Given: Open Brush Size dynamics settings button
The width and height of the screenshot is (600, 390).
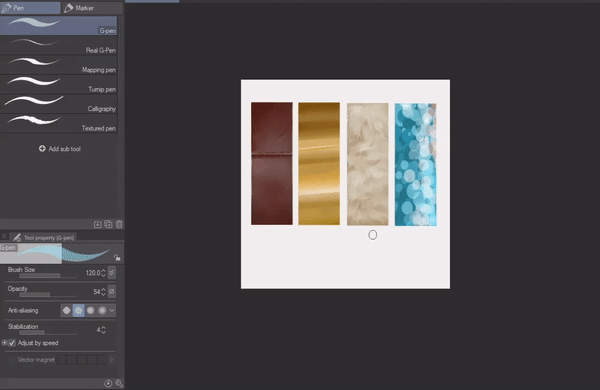Looking at the screenshot, I should point(111,273).
